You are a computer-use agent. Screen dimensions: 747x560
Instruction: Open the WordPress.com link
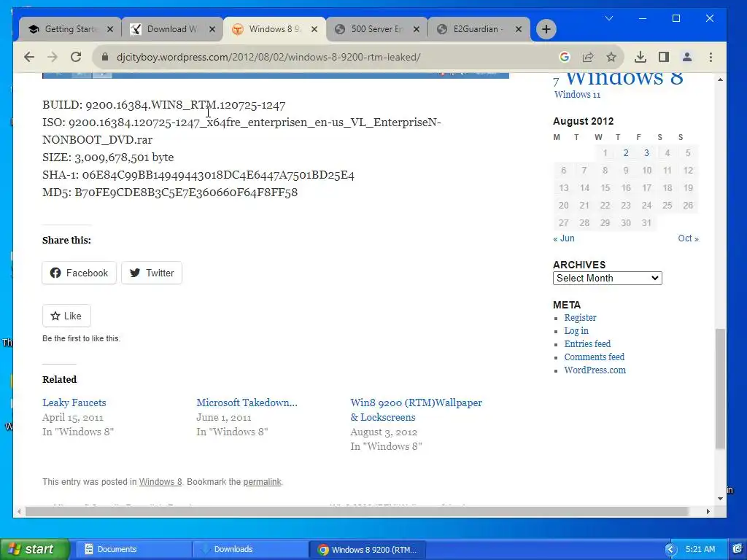click(x=595, y=370)
